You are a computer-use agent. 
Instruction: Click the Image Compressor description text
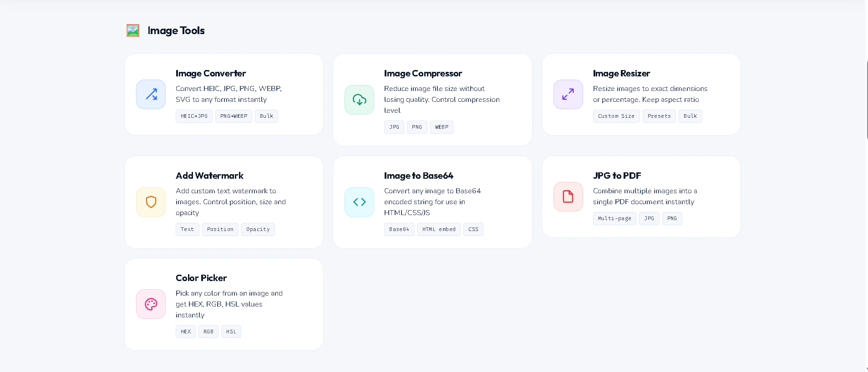point(442,100)
